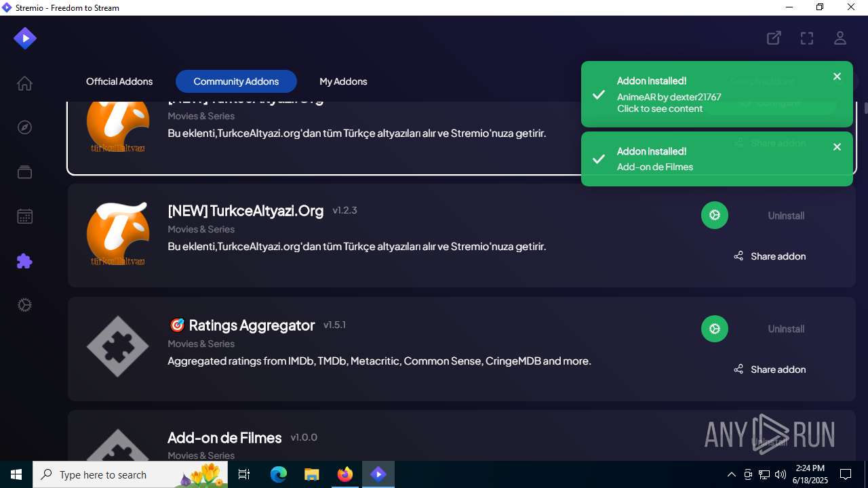868x488 pixels.
Task: Click the open-in-external-window icon
Action: pyautogui.click(x=774, y=38)
